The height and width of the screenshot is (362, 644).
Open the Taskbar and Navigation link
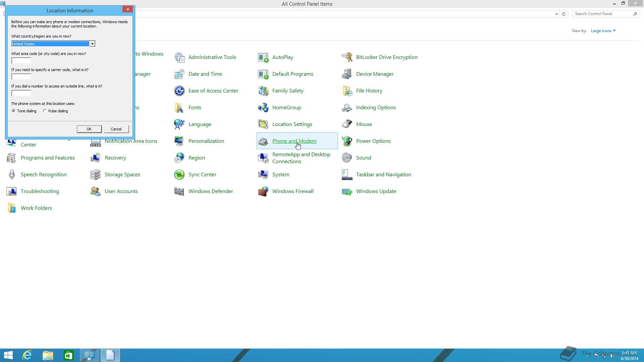coord(384,175)
